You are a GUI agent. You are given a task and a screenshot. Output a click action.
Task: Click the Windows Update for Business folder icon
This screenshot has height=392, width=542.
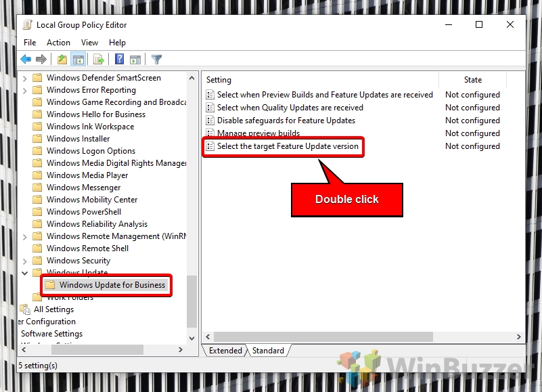pyautogui.click(x=51, y=285)
